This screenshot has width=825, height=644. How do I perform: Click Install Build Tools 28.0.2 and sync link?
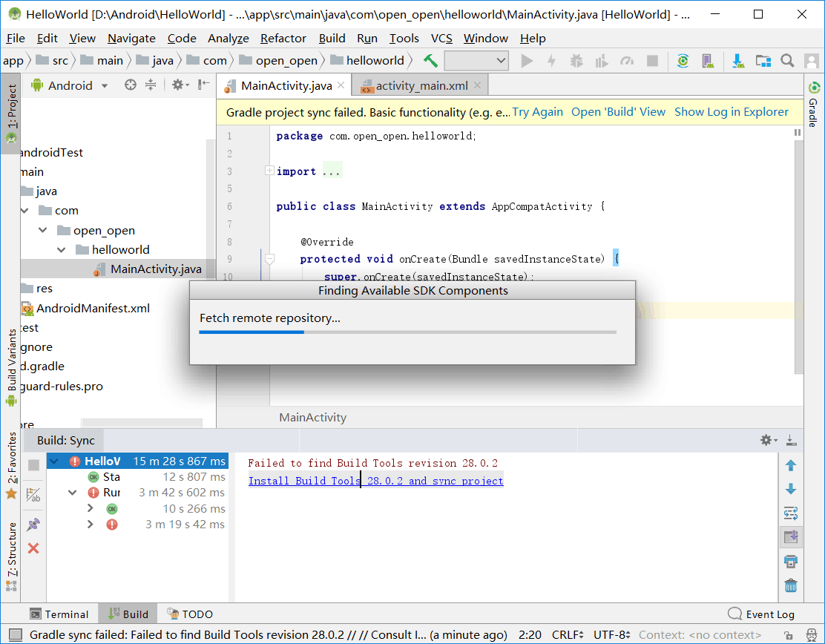[x=375, y=481]
